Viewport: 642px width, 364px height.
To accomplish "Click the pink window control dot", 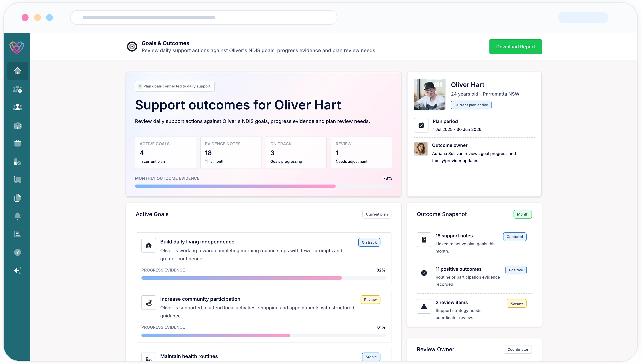I will coord(25,17).
